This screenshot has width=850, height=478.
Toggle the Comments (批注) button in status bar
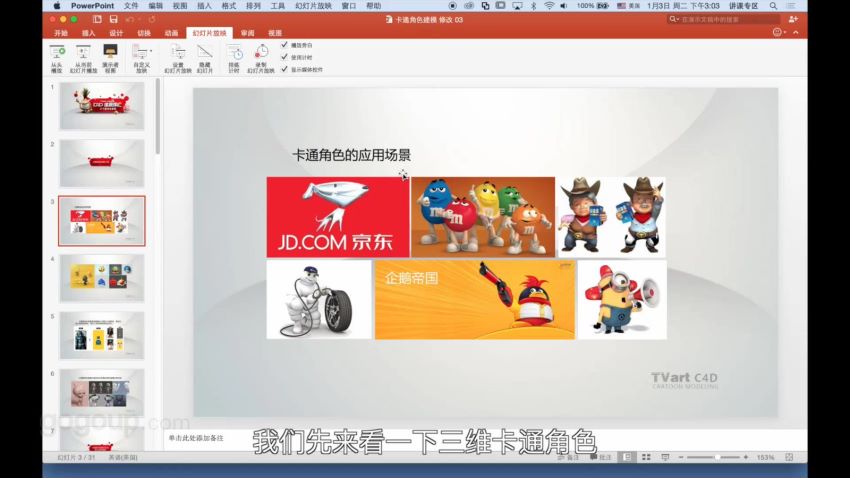point(601,457)
